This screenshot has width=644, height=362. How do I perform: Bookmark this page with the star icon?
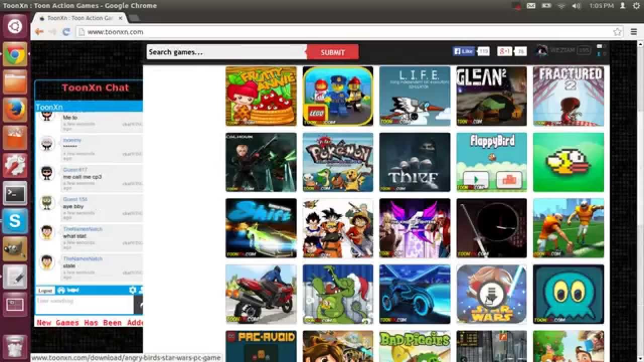pos(617,32)
